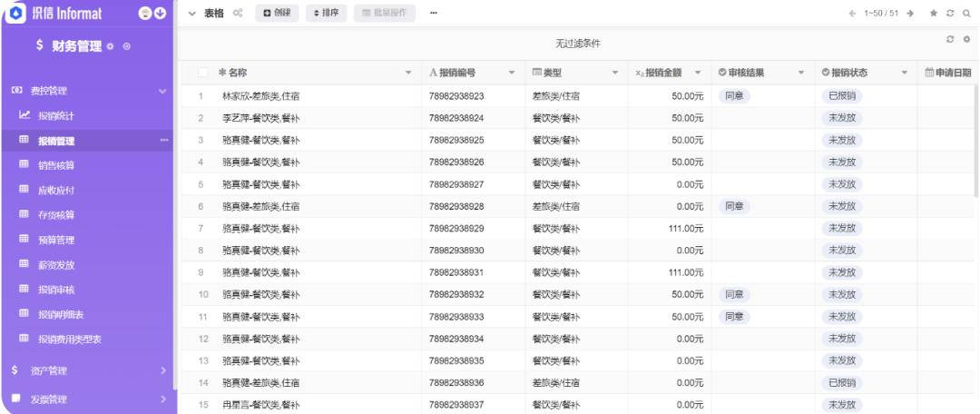
Task: Expand the 资产管理 section
Action: 163,370
